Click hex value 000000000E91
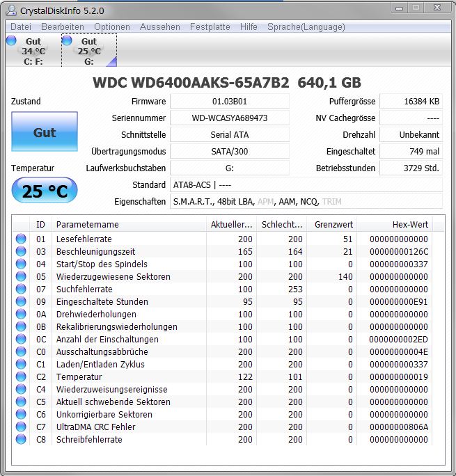 pos(399,301)
